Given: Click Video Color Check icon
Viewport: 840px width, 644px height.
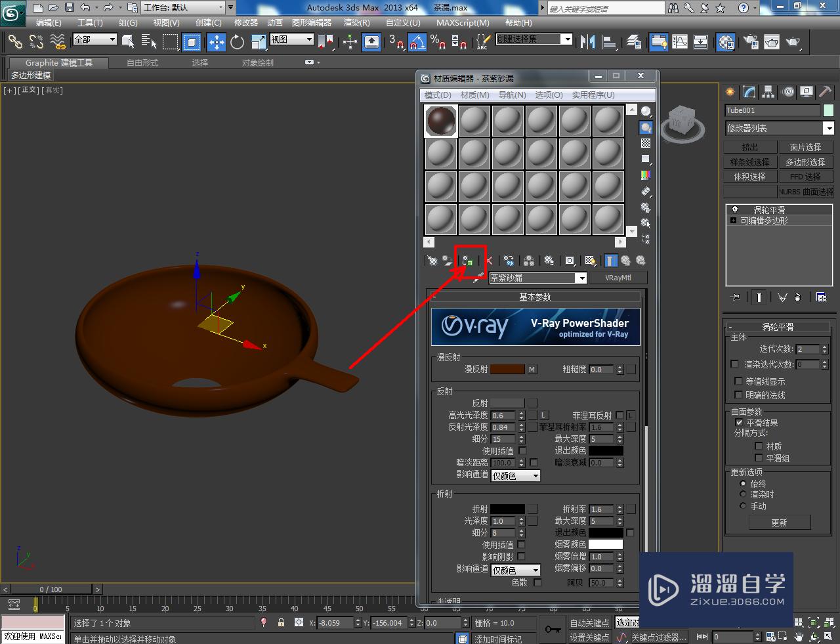Looking at the screenshot, I should click(x=646, y=175).
